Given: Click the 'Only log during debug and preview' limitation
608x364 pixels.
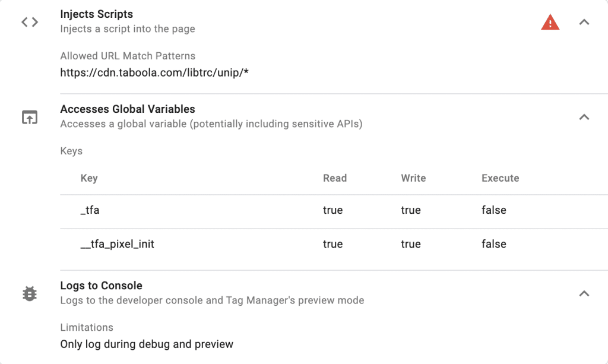Looking at the screenshot, I should click(x=147, y=344).
